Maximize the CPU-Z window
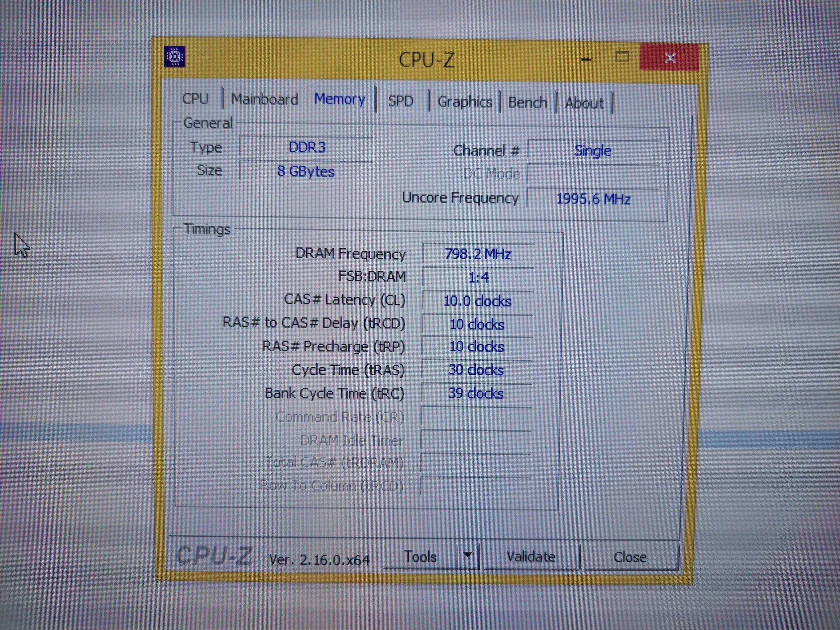The image size is (840, 630). (622, 57)
